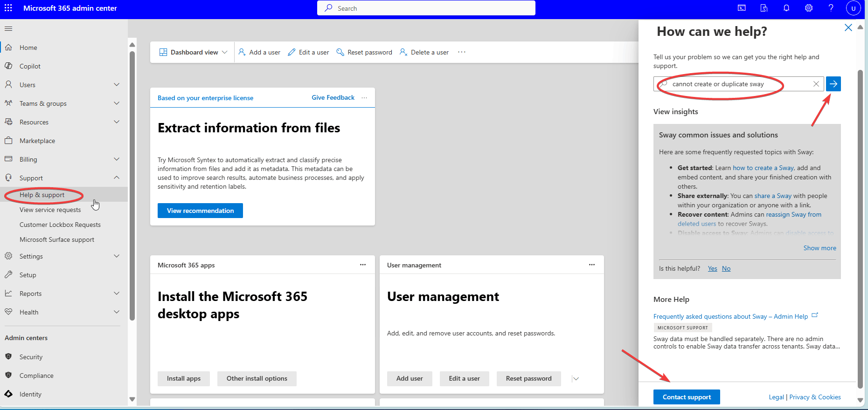Close the How can we help panel
This screenshot has height=410, width=868.
tap(848, 28)
